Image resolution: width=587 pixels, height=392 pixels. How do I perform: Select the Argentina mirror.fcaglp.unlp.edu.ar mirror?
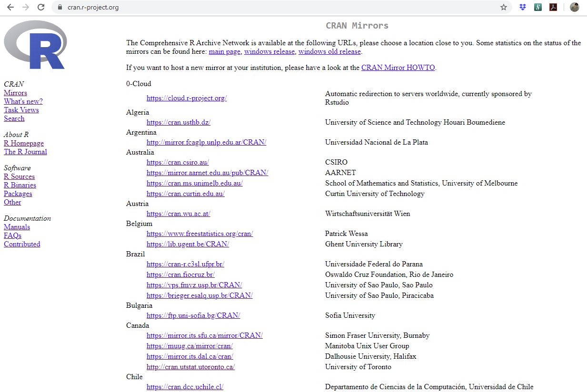click(x=206, y=142)
